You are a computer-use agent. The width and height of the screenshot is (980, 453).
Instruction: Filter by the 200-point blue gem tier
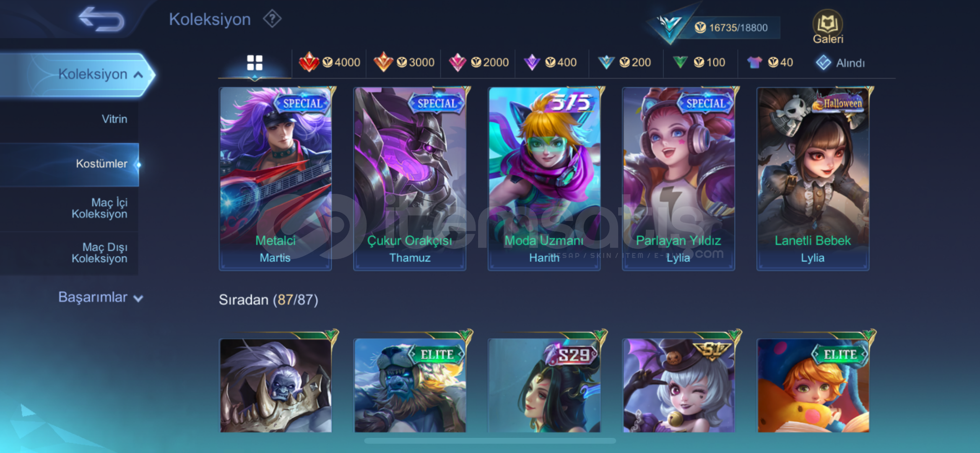(x=624, y=62)
